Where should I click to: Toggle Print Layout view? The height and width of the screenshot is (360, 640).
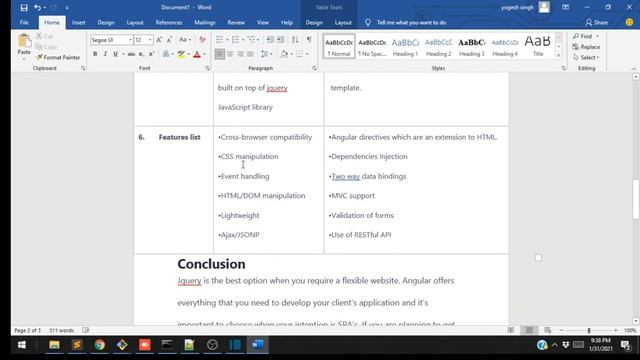pos(529,330)
